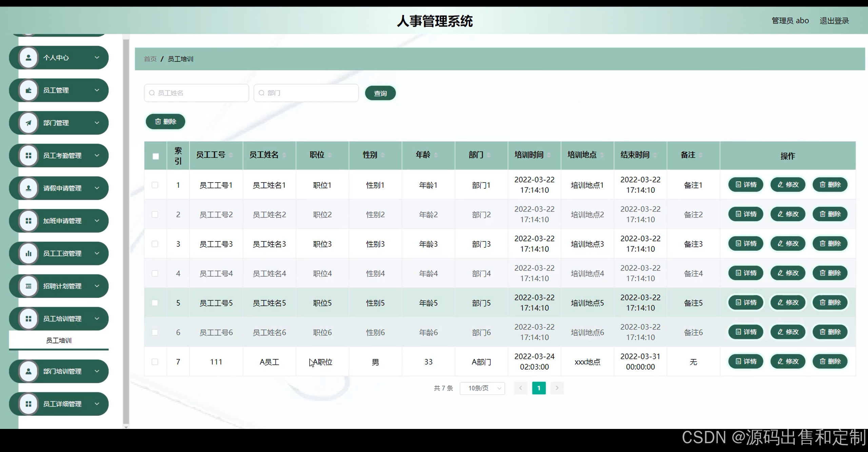This screenshot has width=868, height=452.
Task: Expand the 请假申请管理 menu chevron
Action: pyautogui.click(x=97, y=188)
